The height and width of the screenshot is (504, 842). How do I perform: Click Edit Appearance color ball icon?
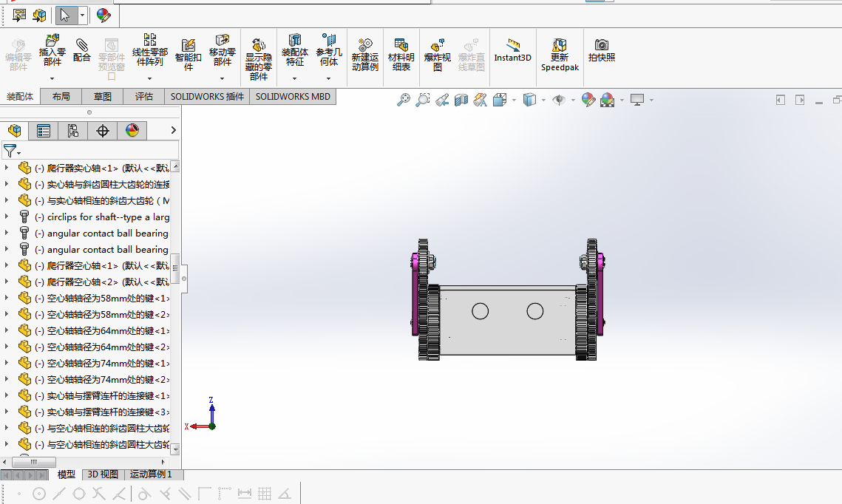click(588, 100)
